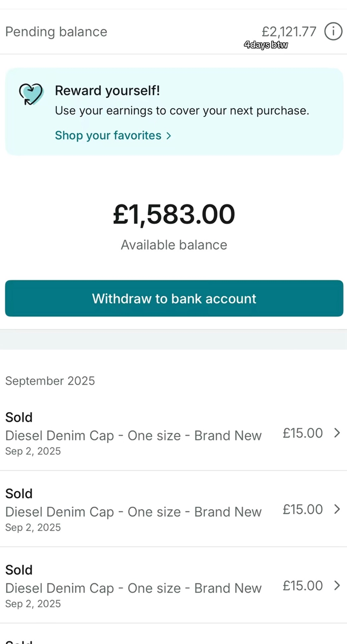Open second Diesel Denim Cap sale chevron

[337, 509]
